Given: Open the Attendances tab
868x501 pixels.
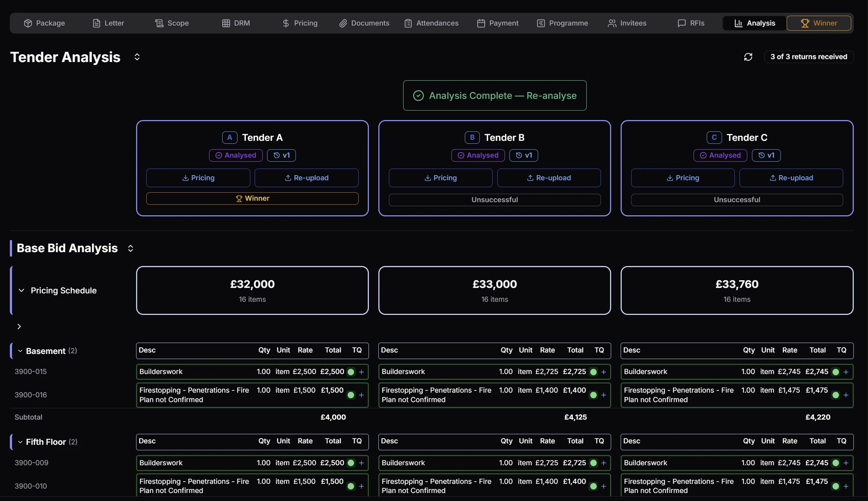Looking at the screenshot, I should 432,23.
